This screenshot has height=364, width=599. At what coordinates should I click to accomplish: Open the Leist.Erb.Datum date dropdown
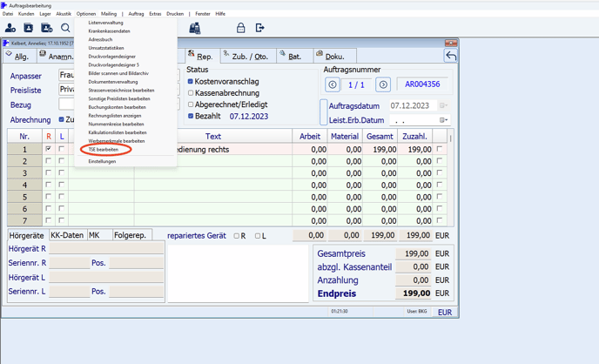click(444, 120)
